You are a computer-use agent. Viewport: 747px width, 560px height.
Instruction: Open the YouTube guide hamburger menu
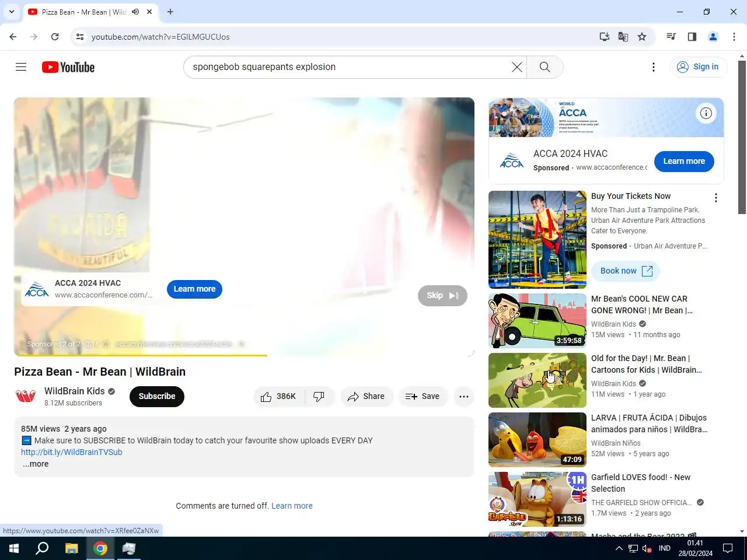click(21, 67)
